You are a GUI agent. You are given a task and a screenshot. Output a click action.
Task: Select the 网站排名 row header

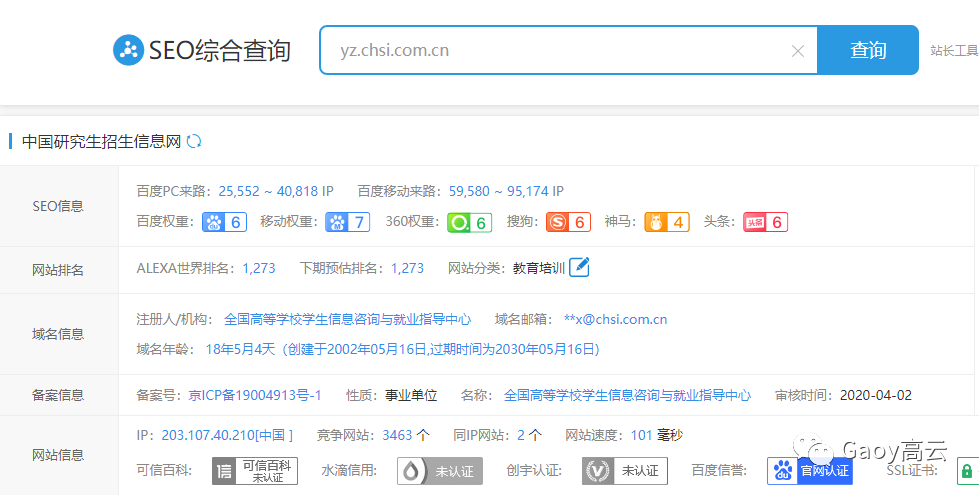pos(59,270)
